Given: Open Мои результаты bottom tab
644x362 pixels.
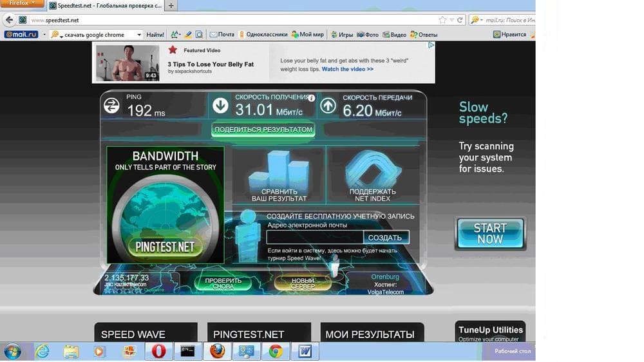Looking at the screenshot, I should point(372,332).
